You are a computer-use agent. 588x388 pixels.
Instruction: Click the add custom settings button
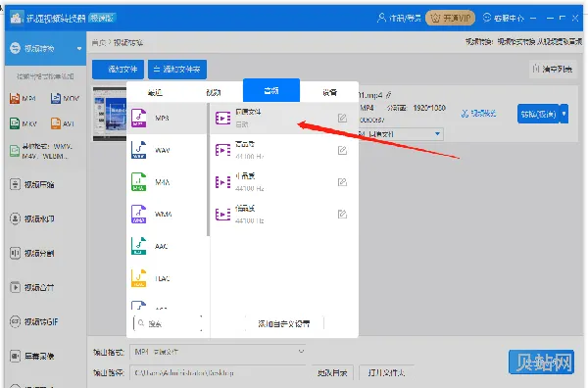[284, 323]
